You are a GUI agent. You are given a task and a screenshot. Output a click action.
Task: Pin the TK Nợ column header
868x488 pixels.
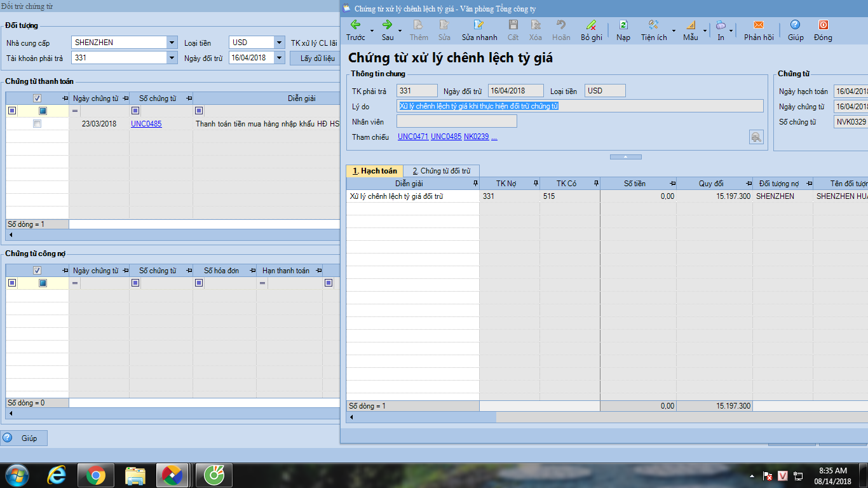point(536,184)
